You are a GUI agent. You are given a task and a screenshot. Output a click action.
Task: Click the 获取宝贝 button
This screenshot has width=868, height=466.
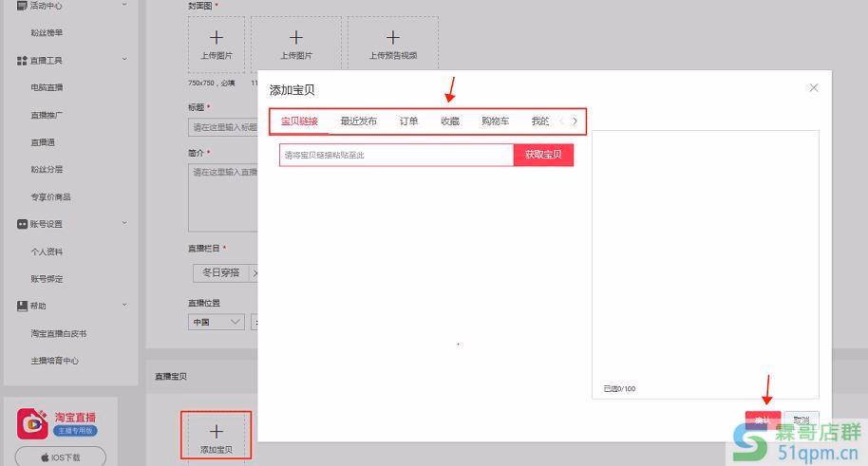tap(543, 155)
